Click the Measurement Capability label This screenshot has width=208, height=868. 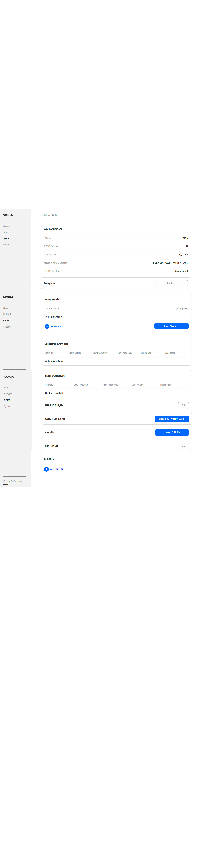(x=56, y=263)
